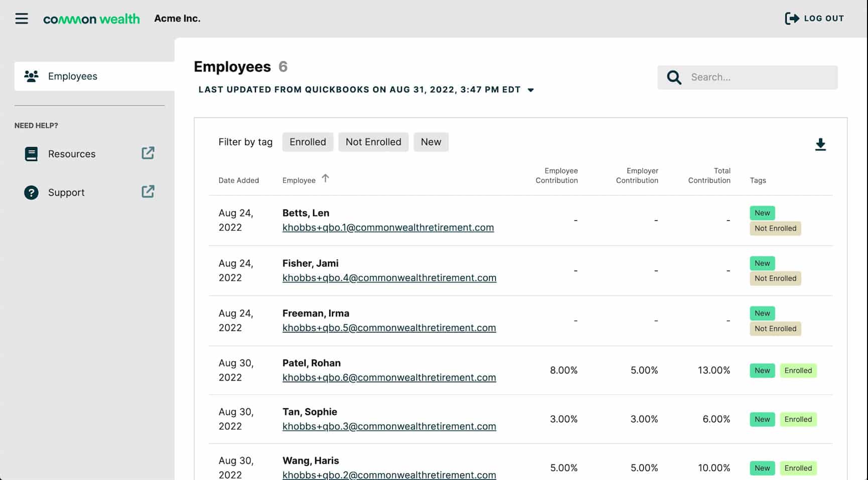This screenshot has width=868, height=480.
Task: Filter by the Not Enrolled tag
Action: point(373,142)
